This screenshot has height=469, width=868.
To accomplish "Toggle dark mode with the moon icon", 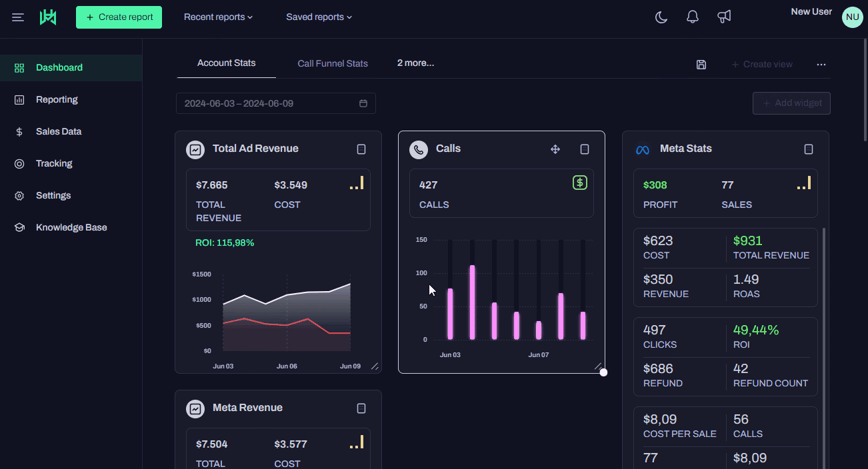I will point(661,17).
